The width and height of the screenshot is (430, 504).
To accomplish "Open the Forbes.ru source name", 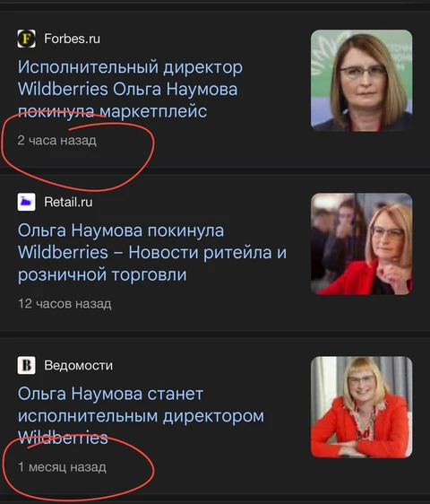I will point(72,39).
